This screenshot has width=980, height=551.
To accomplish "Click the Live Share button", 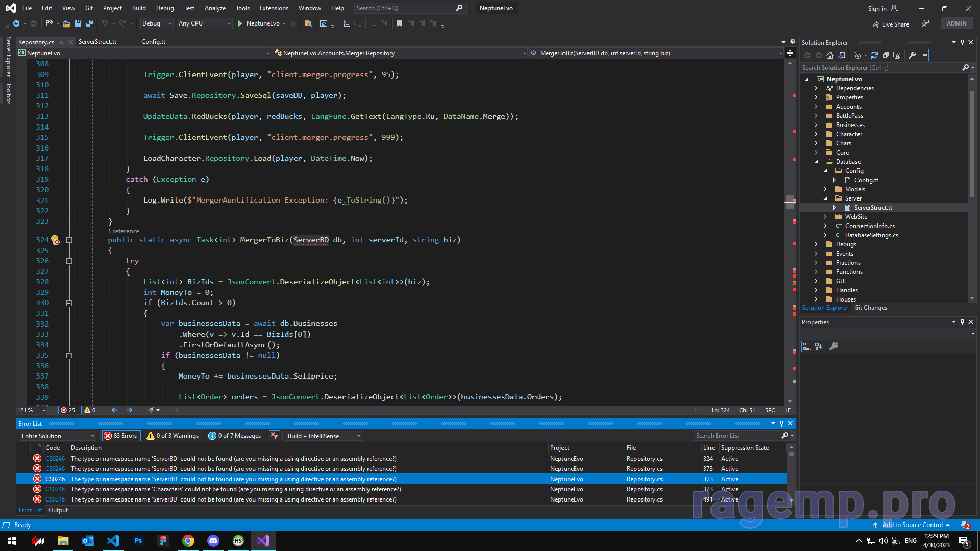I will [890, 24].
